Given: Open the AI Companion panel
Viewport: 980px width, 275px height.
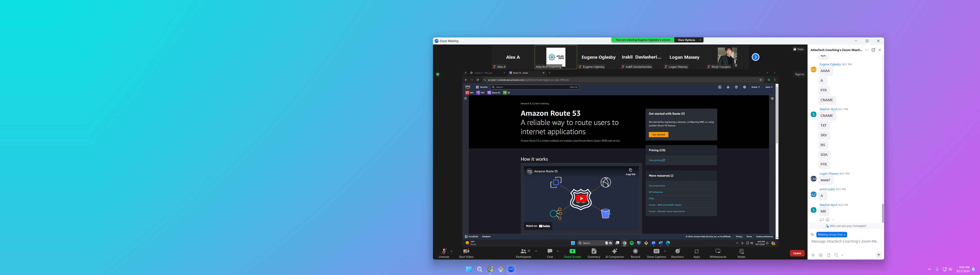Looking at the screenshot, I should pyautogui.click(x=614, y=251).
